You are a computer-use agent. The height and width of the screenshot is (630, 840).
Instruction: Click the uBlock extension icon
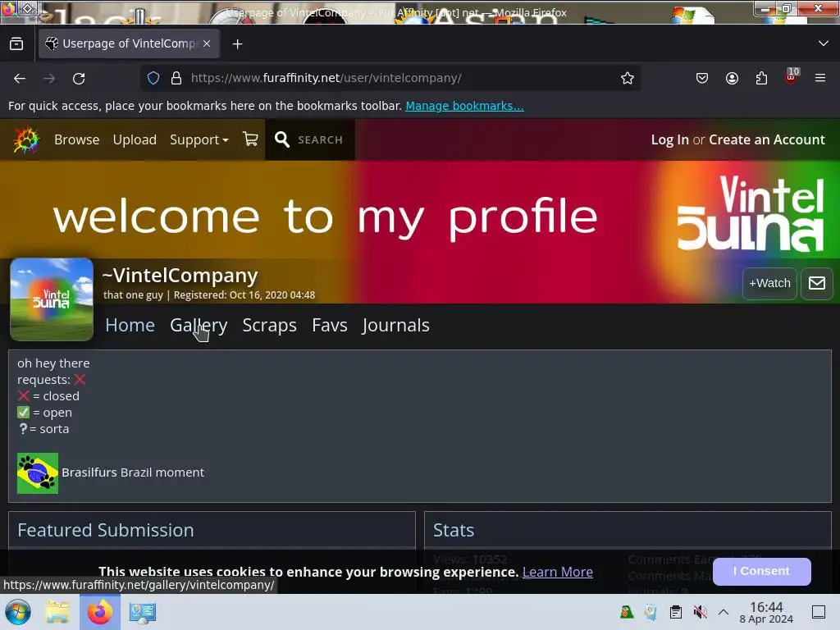[792, 77]
